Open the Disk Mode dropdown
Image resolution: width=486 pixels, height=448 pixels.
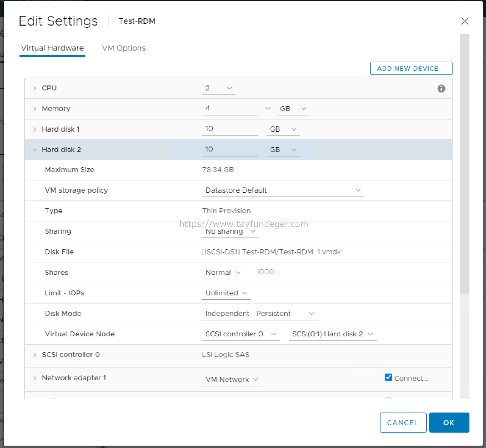click(259, 314)
